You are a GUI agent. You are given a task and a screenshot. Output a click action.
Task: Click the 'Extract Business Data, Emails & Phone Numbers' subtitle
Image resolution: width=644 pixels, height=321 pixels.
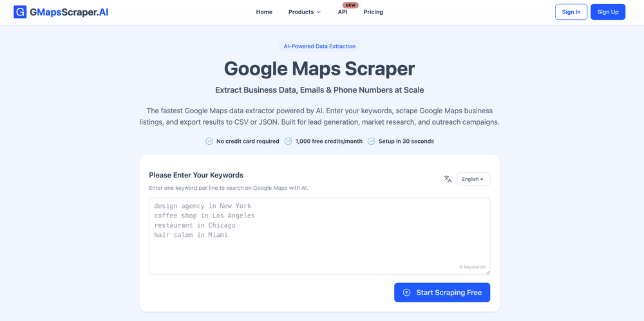319,90
